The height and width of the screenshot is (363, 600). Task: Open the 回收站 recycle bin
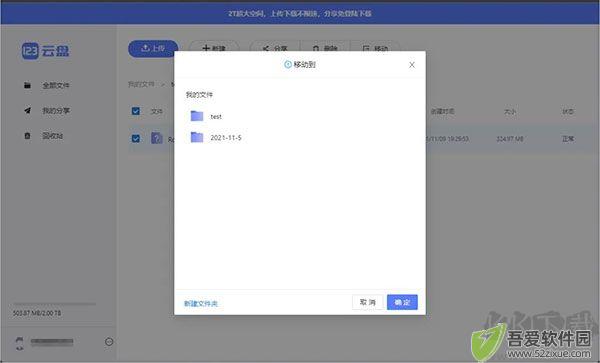43,136
